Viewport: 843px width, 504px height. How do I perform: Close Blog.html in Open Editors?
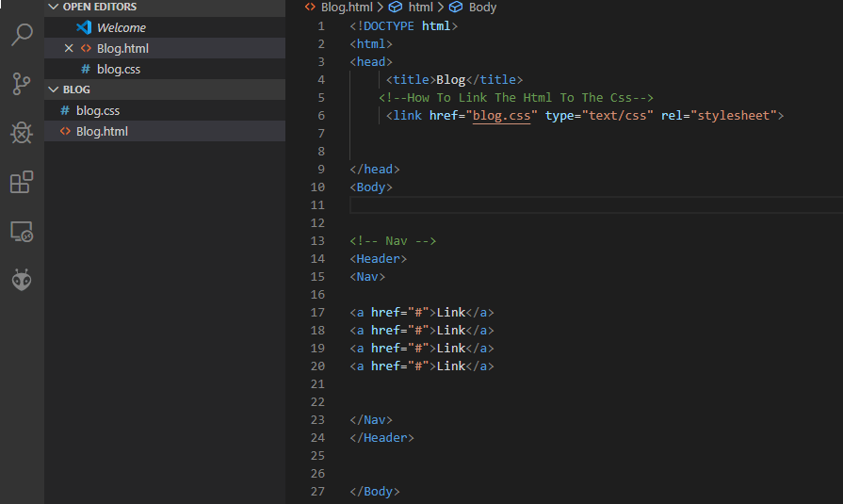[x=69, y=48]
